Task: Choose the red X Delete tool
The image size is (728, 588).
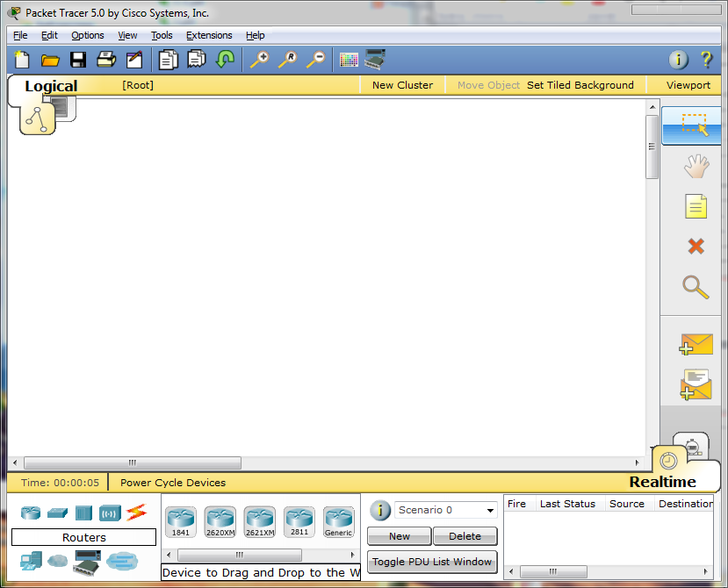Action: point(696,246)
